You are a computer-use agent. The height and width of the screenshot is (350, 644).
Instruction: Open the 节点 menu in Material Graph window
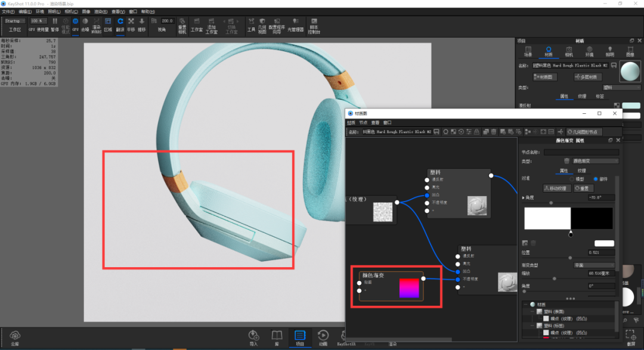(363, 123)
